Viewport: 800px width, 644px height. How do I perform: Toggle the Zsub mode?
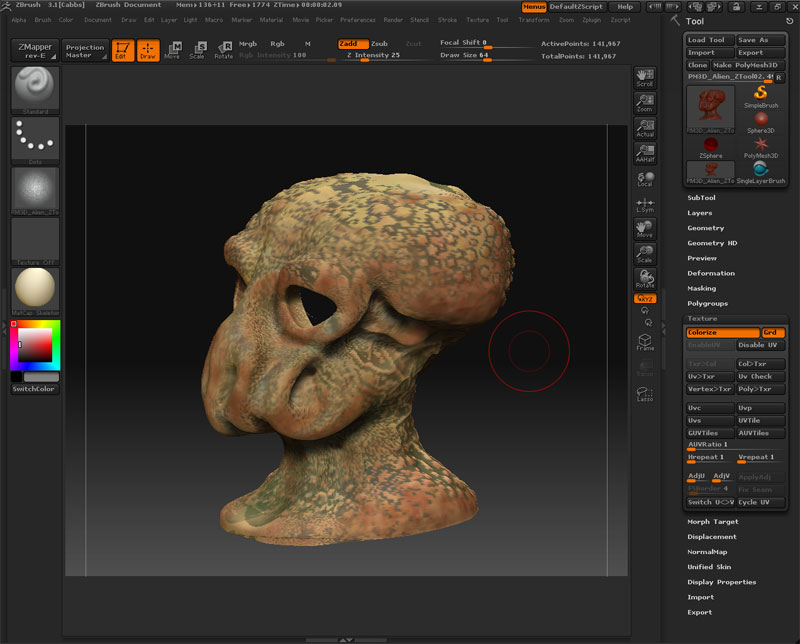coord(379,44)
